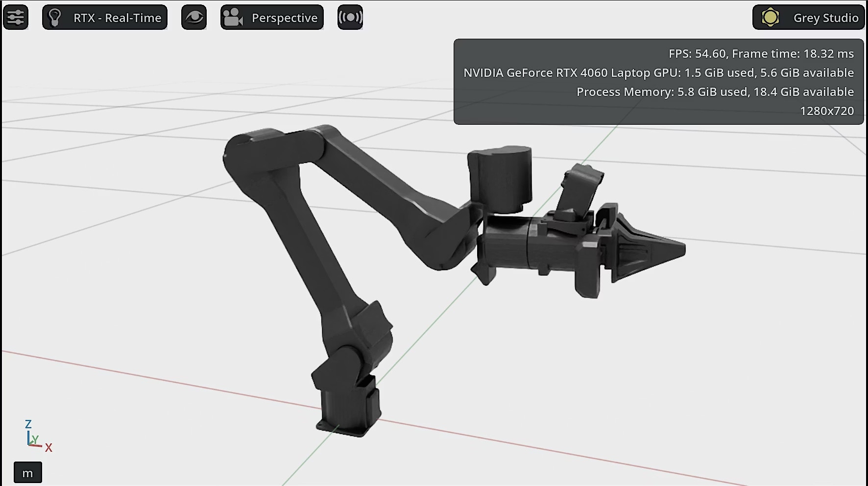Open the Perspective camera dropdown
Image resolution: width=868 pixels, height=486 pixels.
tap(284, 18)
